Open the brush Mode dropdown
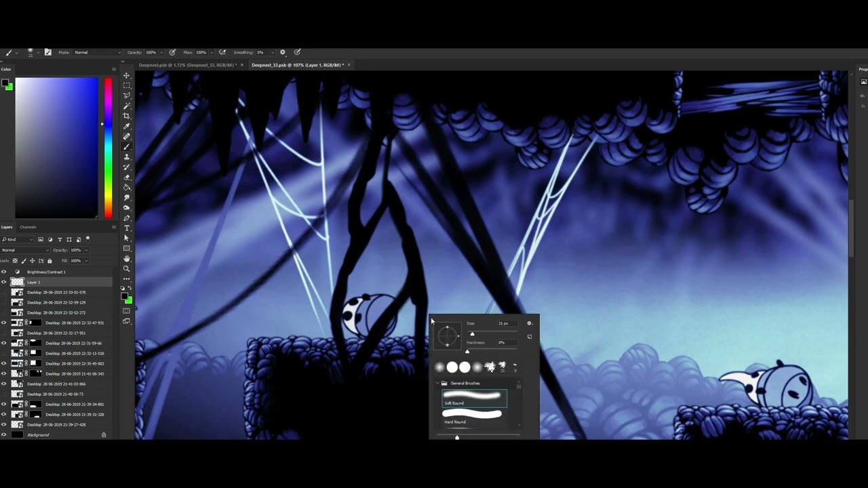 [x=98, y=52]
